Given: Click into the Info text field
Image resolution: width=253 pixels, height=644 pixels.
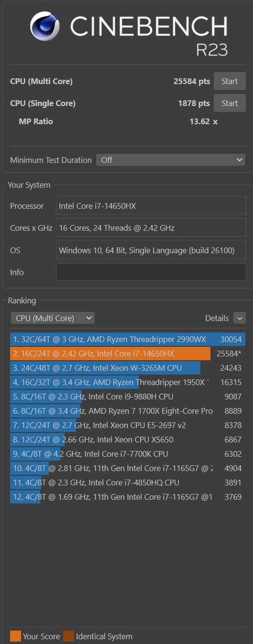Looking at the screenshot, I should (151, 272).
